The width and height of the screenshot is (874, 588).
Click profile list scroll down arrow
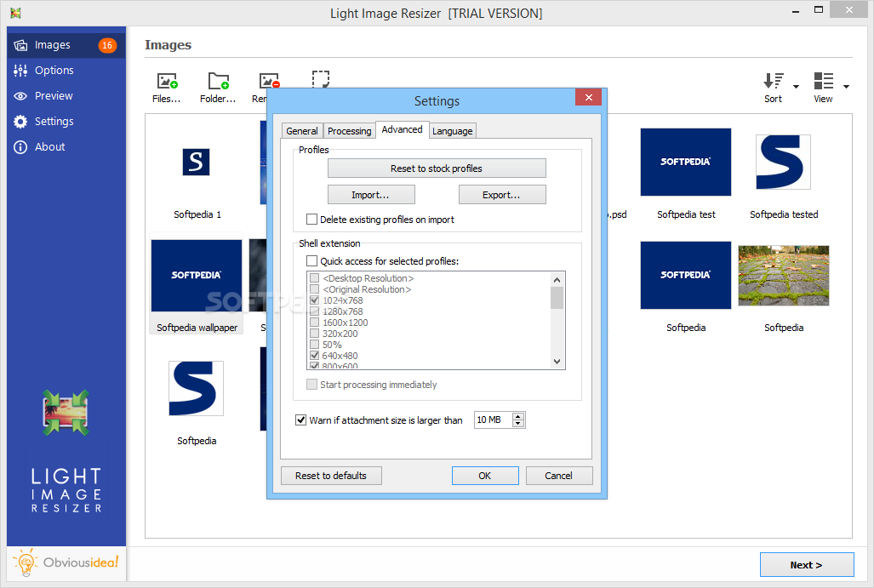click(x=557, y=362)
